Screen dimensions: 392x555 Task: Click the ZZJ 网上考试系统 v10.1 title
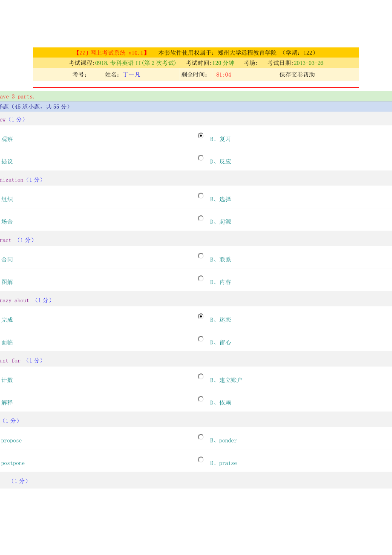coord(112,53)
